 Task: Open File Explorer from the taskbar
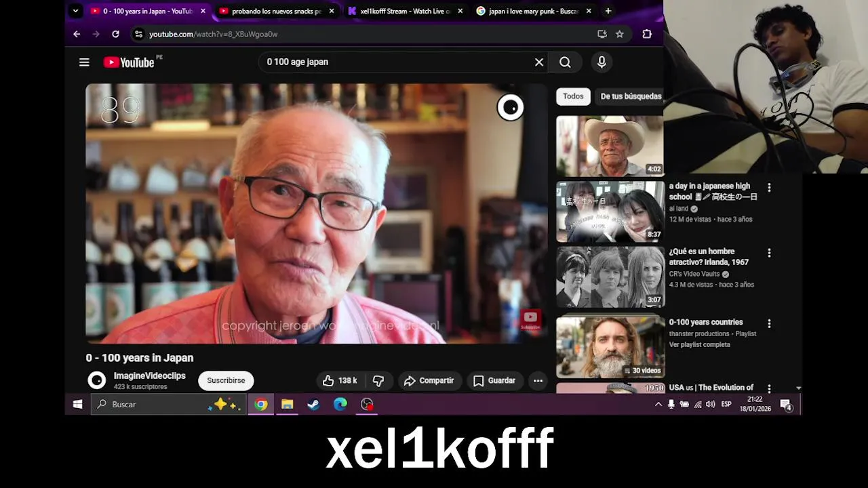tap(288, 404)
